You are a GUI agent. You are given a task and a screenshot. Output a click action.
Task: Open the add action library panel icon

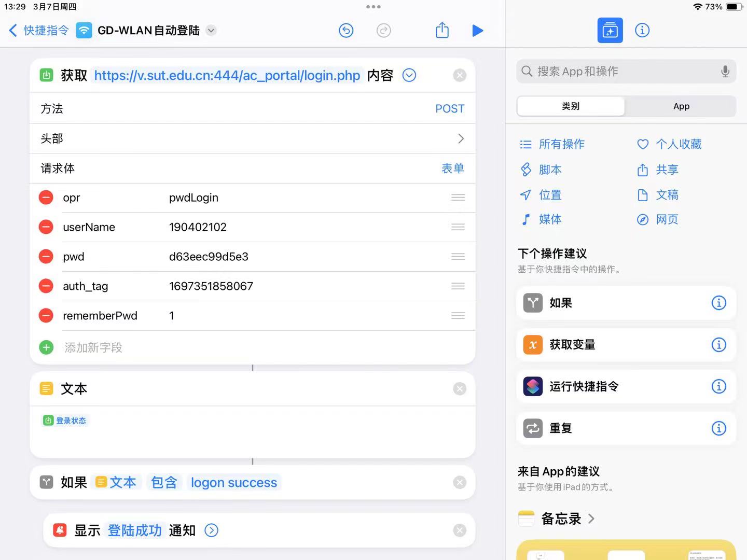click(610, 30)
